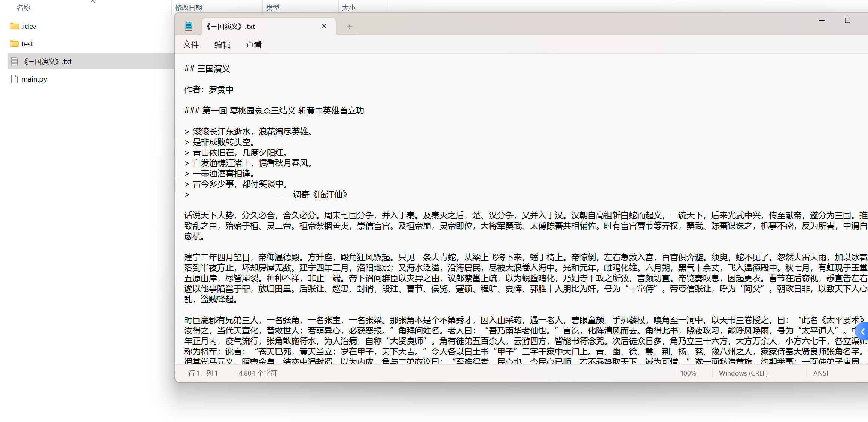The width and height of the screenshot is (868, 422).
Task: Sort by 修改日期 column header
Action: click(189, 8)
